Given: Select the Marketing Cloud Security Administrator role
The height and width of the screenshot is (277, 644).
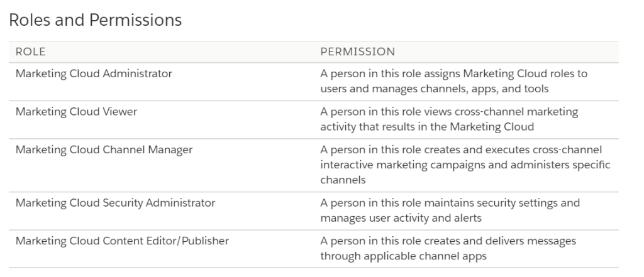Looking at the screenshot, I should click(115, 203).
